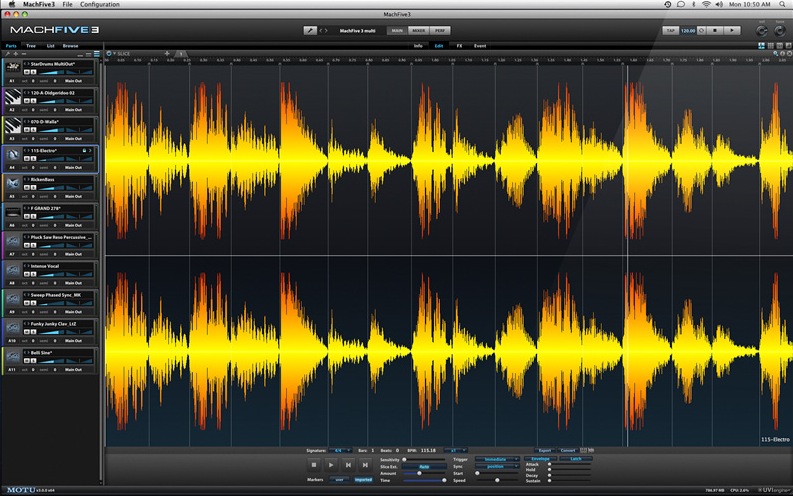793x496 pixels.
Task: Open the Sync position dropdown
Action: (497, 466)
